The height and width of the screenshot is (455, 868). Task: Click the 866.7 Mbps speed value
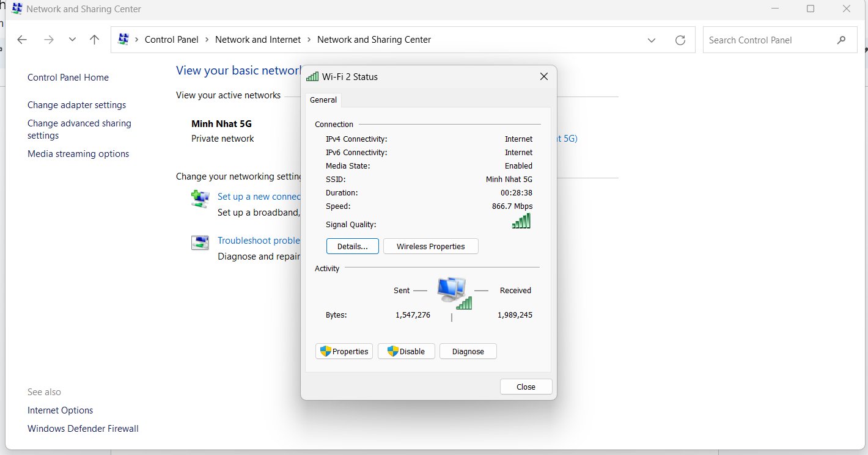(512, 206)
